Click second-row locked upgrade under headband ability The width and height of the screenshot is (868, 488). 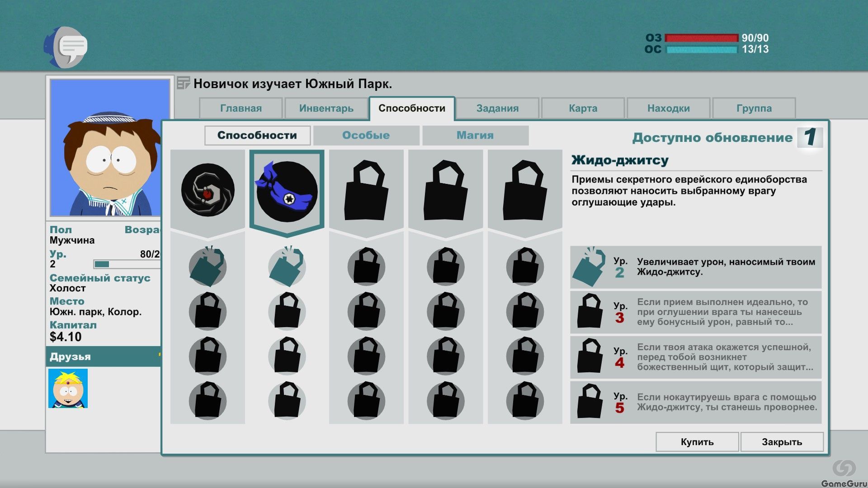coord(287,311)
